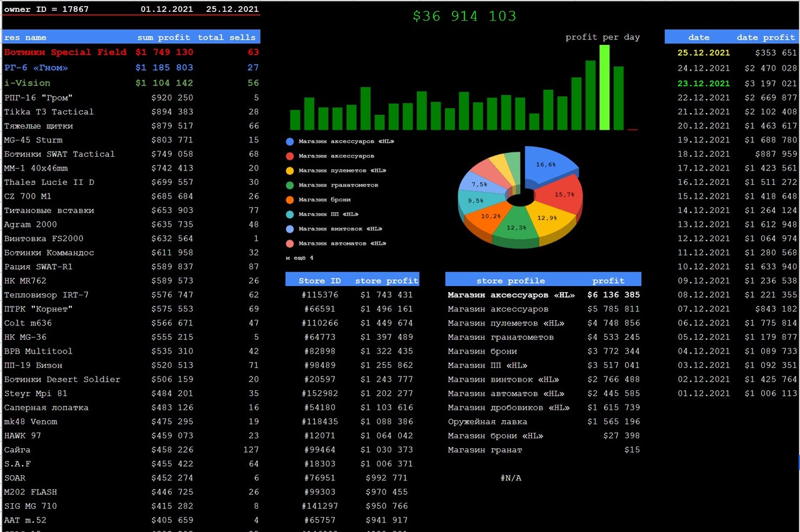Viewport: 800px width, 532px height.
Task: Click the blue legend dot for Магазин аксессуаров «HL»
Action: click(x=289, y=142)
